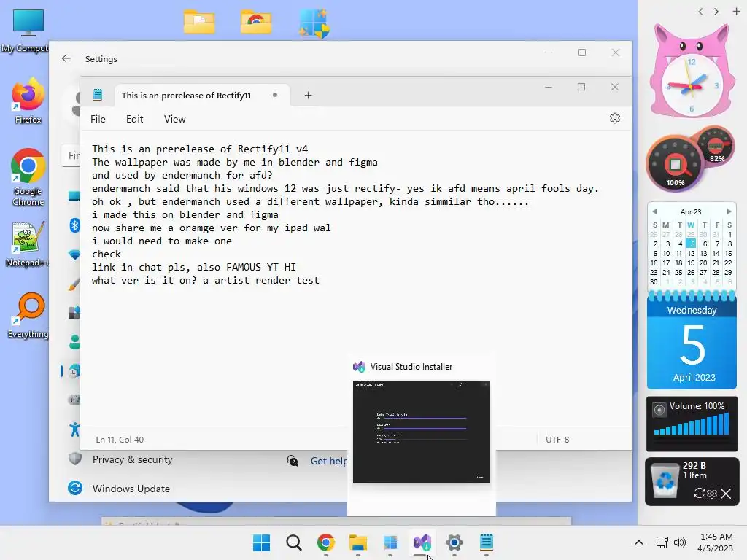Go to next month in calendar gadget
Viewport: 747px width, 560px height.
coord(729,211)
